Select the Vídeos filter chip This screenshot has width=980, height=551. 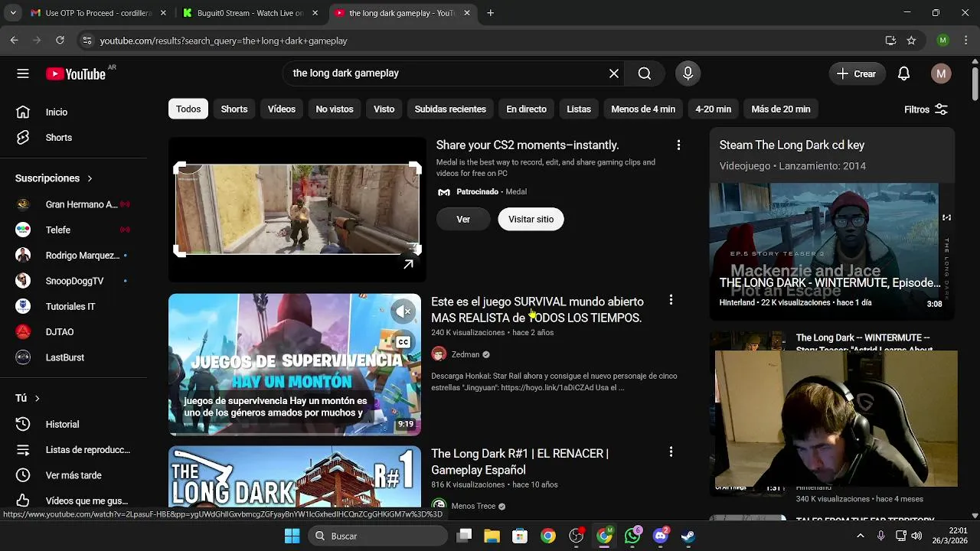coord(282,109)
